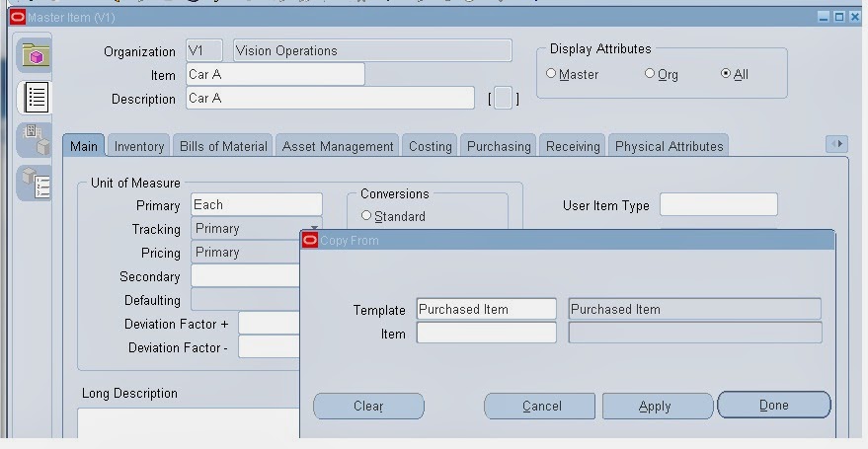Image resolution: width=868 pixels, height=449 pixels.
Task: Go to the Costing tab
Action: (431, 146)
